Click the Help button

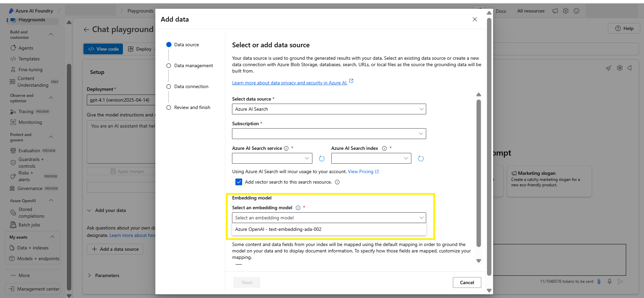(x=624, y=28)
